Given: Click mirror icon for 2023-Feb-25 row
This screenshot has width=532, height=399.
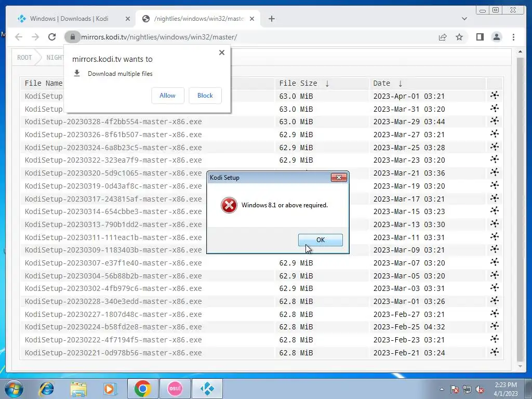Looking at the screenshot, I should [495, 326].
